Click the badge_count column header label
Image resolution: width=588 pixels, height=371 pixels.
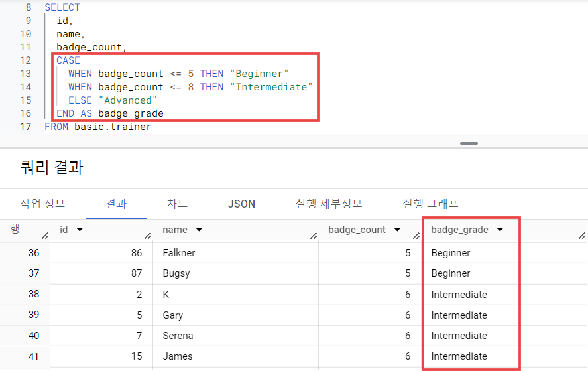357,230
